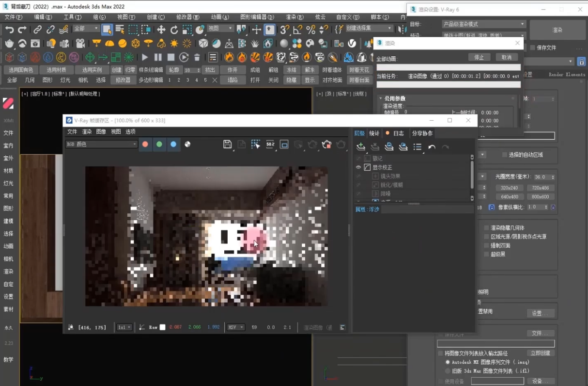Image resolution: width=588 pixels, height=386 pixels.
Task: Activate the Select Object tool
Action: (x=107, y=30)
